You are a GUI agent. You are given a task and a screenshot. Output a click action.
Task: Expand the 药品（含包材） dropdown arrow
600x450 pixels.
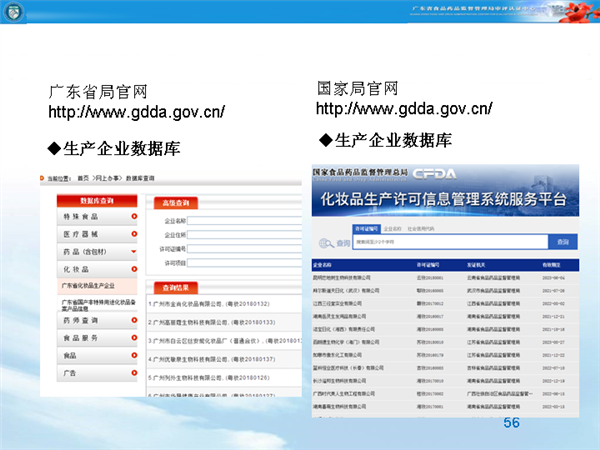[x=132, y=252]
